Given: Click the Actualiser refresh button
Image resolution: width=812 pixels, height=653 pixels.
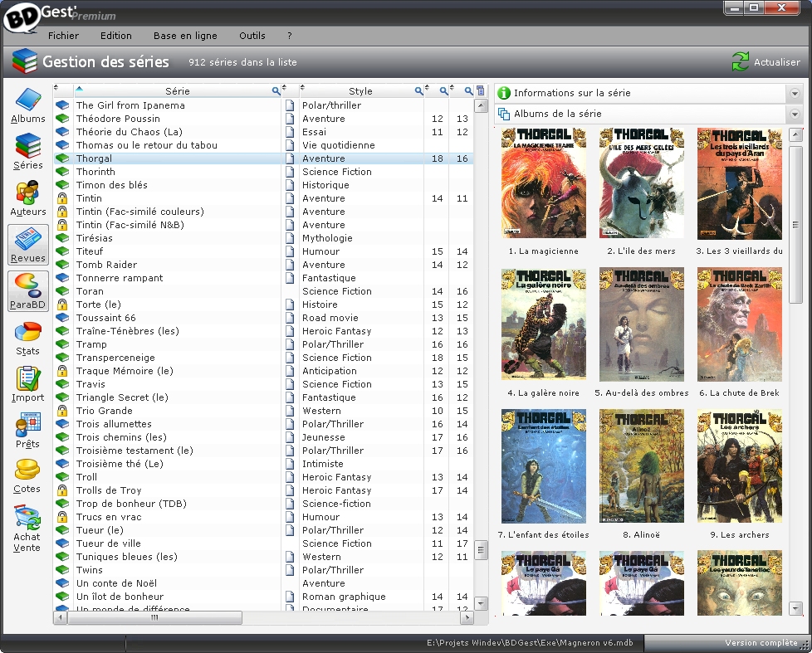Looking at the screenshot, I should pyautogui.click(x=766, y=62).
